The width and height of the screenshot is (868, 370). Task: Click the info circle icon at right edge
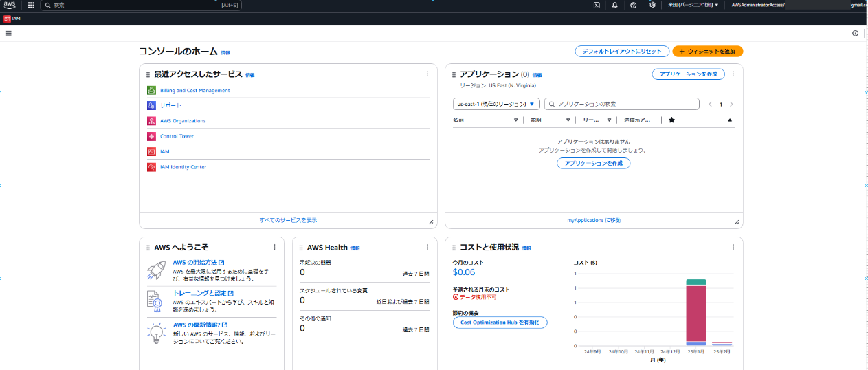click(856, 33)
